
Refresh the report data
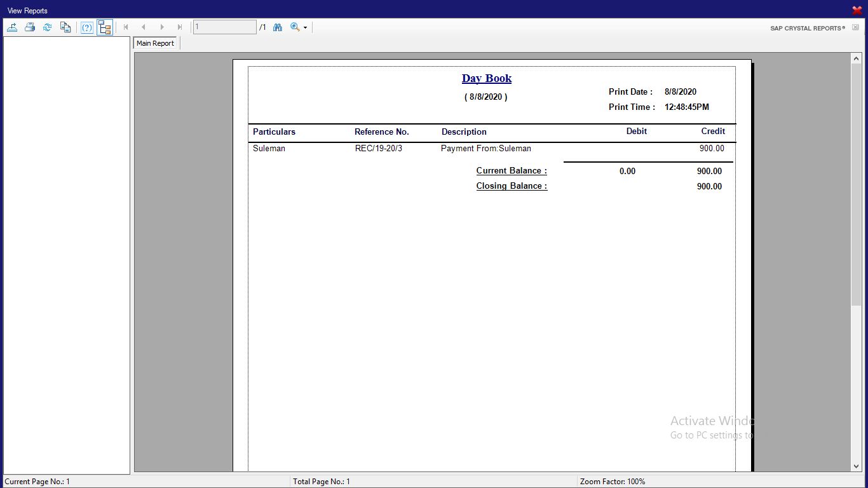tap(47, 27)
